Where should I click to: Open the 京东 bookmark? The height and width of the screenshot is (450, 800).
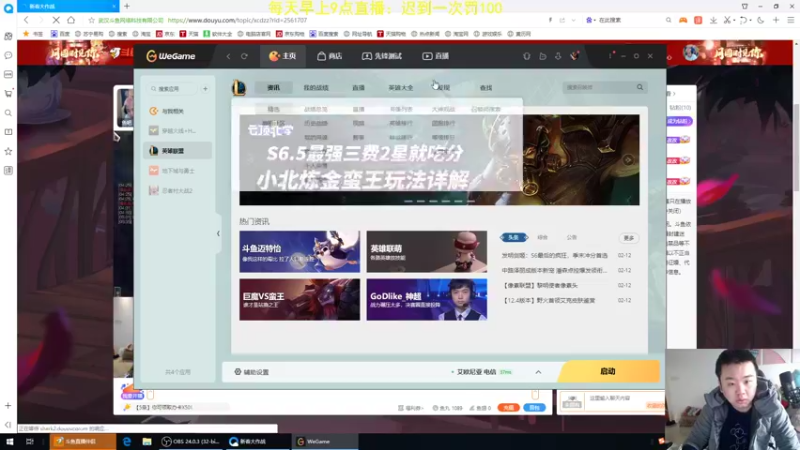[x=165, y=34]
